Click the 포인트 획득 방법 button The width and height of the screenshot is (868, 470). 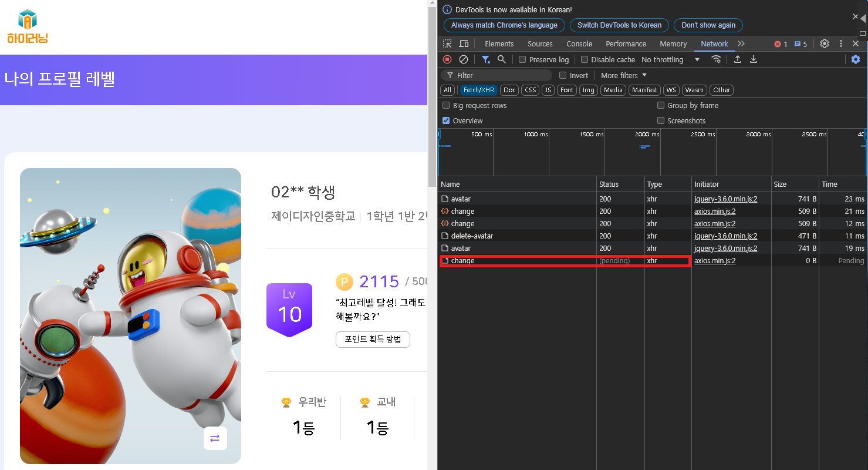pos(373,340)
